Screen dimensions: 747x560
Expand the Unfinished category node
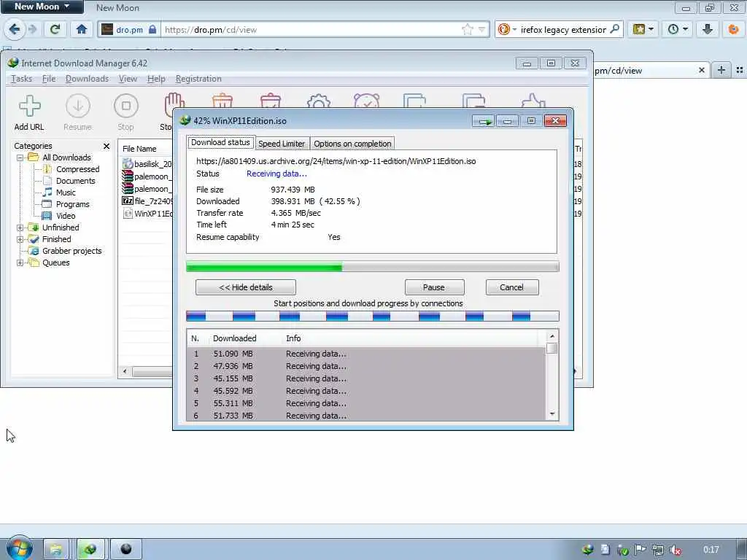pyautogui.click(x=20, y=227)
